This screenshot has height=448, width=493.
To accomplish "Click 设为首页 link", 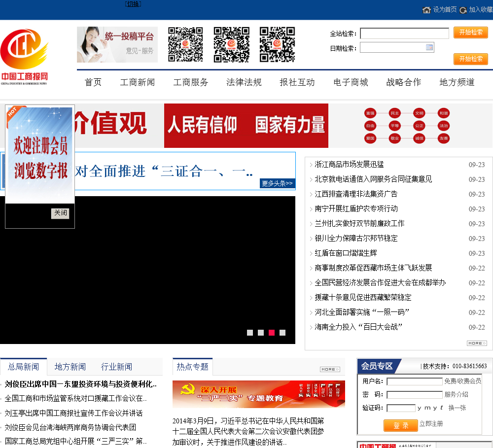I will [445, 10].
